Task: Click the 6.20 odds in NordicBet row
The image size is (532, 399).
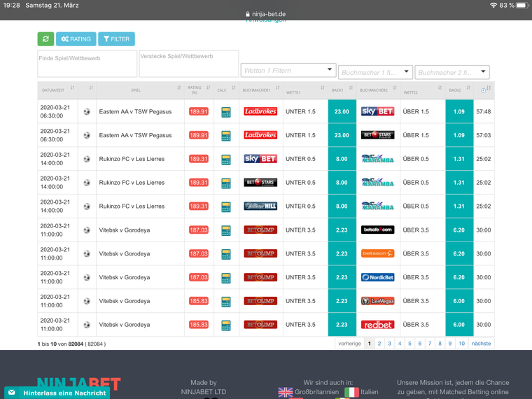Action: click(x=459, y=277)
